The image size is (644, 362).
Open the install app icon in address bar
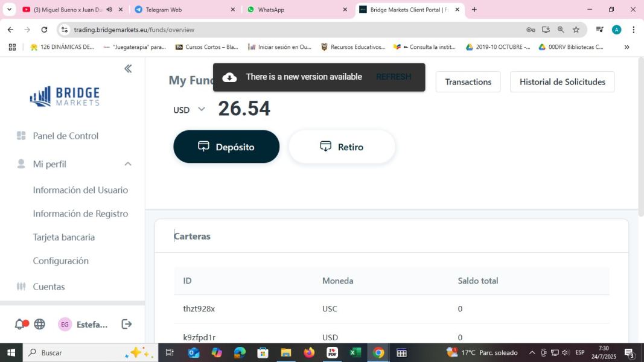546,30
